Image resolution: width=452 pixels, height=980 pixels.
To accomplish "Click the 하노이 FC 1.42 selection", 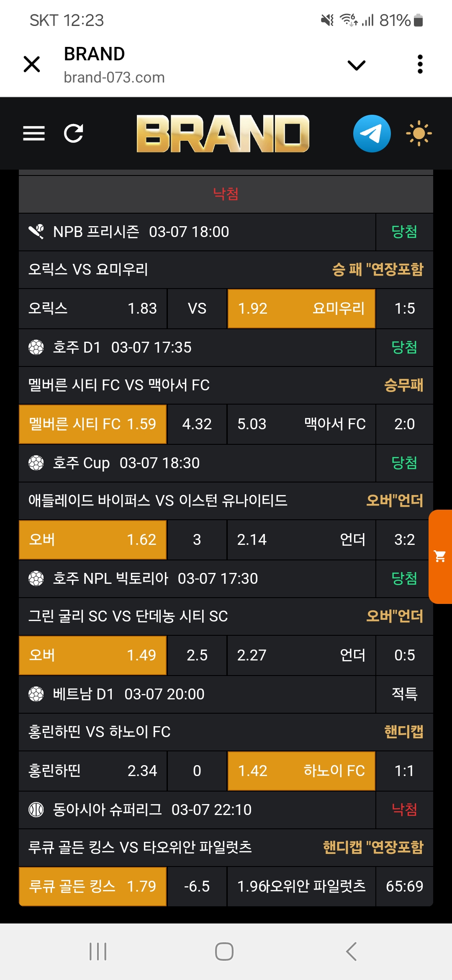I will point(301,771).
